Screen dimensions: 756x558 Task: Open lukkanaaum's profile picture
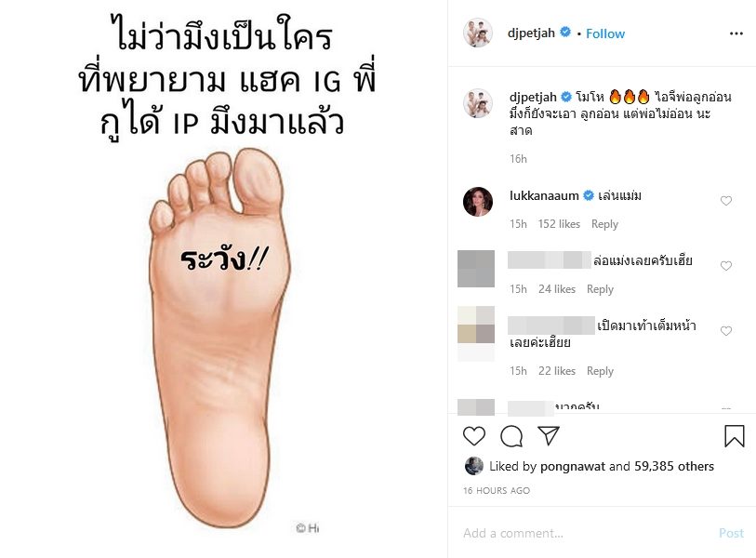(x=478, y=202)
